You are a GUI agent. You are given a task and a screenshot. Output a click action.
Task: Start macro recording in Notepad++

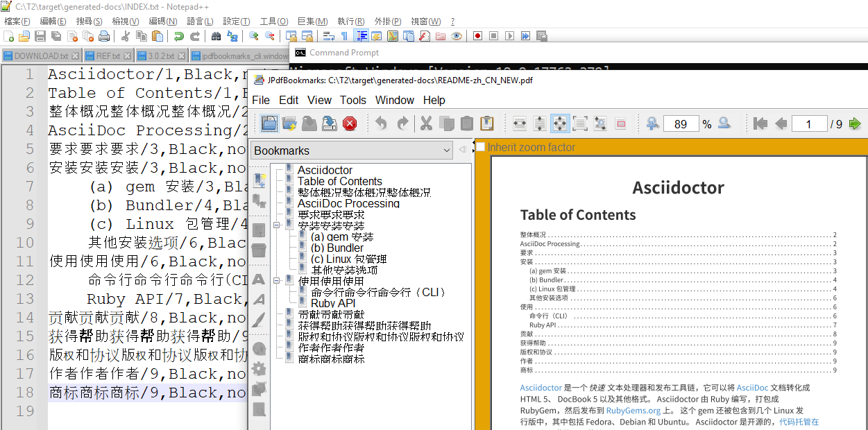pos(478,36)
